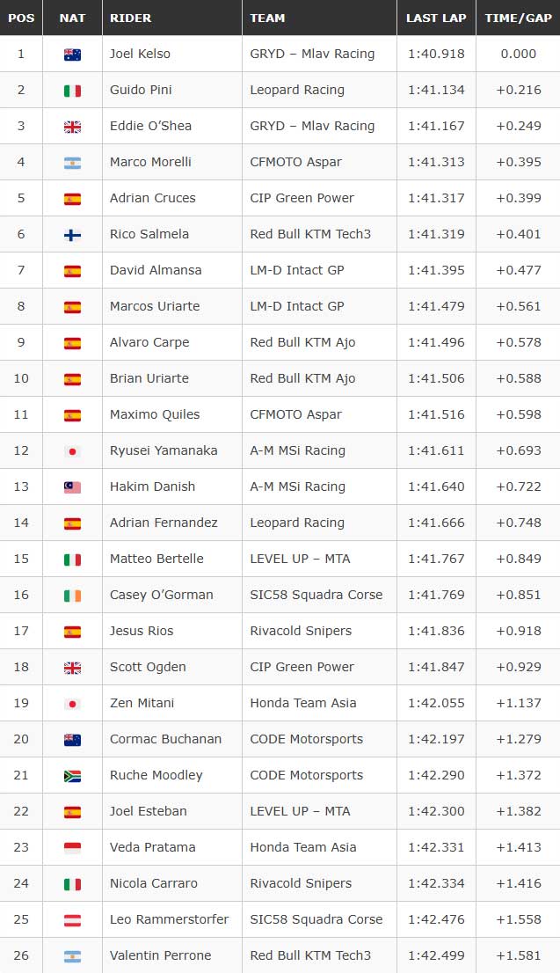
Task: Click the Australian flag beside Joel Kelso
Action: coord(73,55)
